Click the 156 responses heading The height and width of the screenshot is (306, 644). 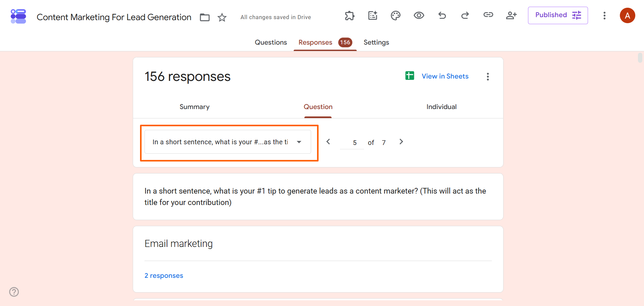pos(187,76)
